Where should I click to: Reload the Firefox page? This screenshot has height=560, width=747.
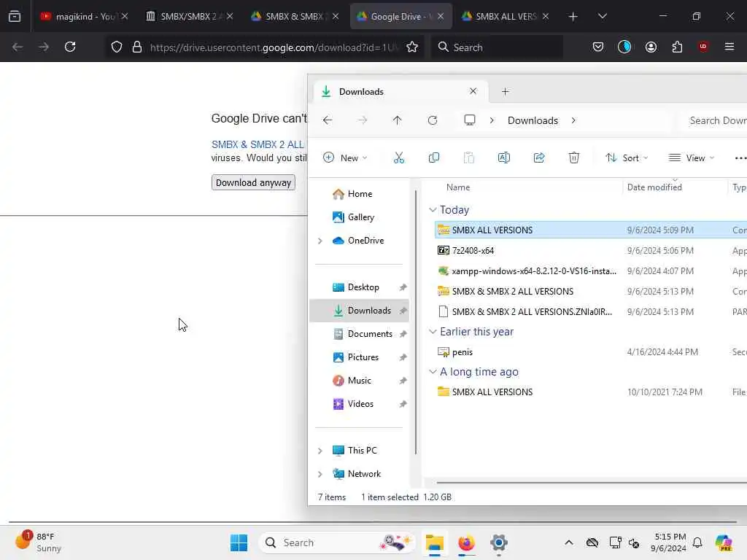[70, 47]
